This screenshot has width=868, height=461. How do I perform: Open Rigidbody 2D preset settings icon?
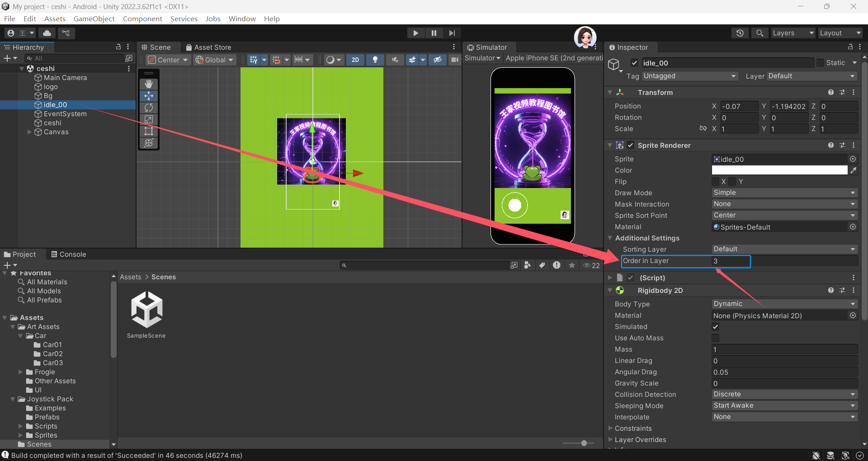pyautogui.click(x=842, y=290)
